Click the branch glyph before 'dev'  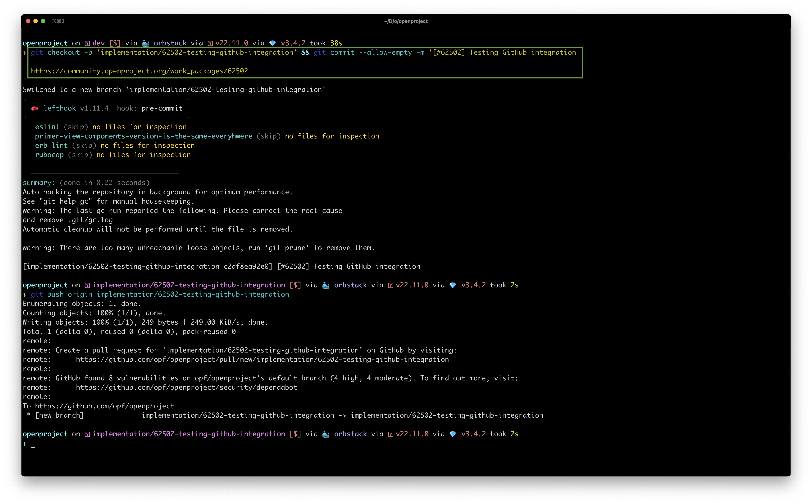click(87, 43)
